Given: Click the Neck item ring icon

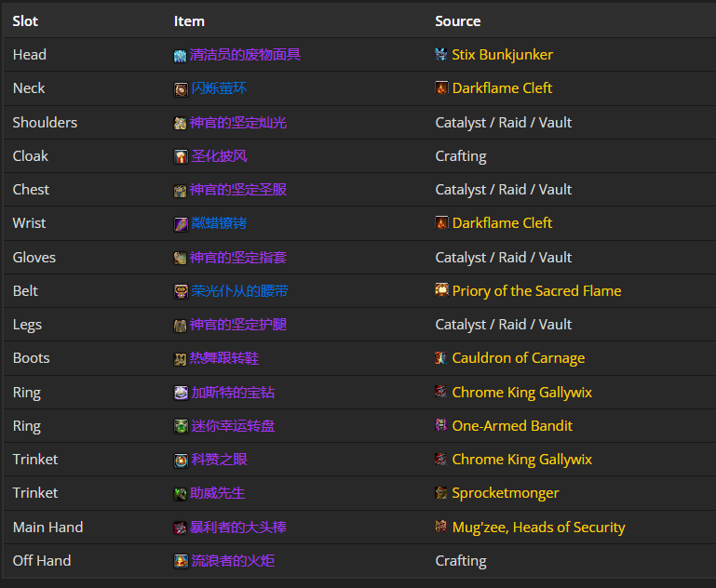Looking at the screenshot, I should pyautogui.click(x=181, y=89).
